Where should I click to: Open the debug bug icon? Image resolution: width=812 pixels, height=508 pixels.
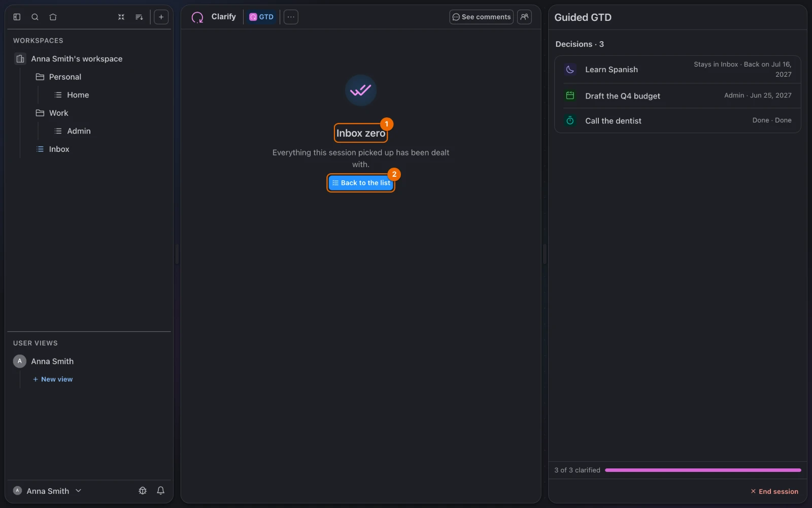(143, 491)
